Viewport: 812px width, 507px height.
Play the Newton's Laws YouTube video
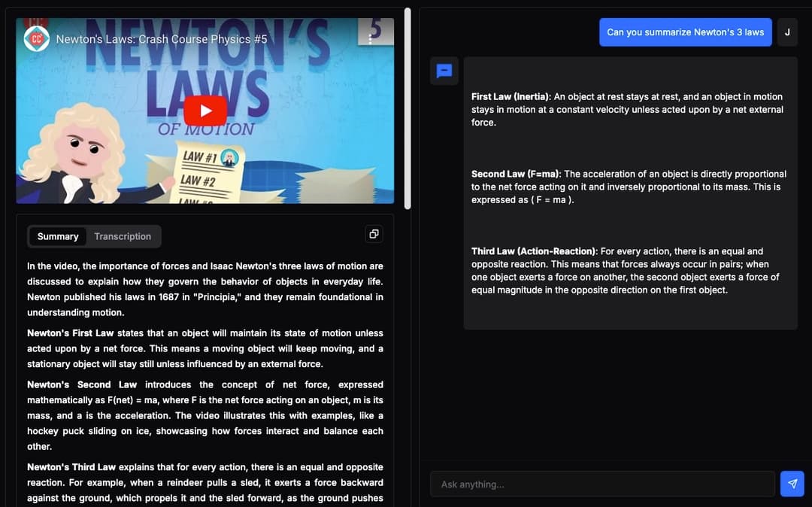pos(205,111)
